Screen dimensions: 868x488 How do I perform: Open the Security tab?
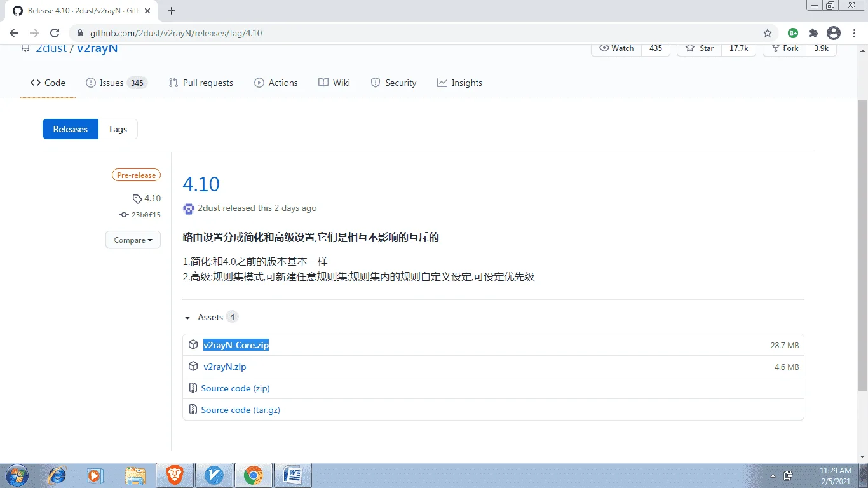393,83
